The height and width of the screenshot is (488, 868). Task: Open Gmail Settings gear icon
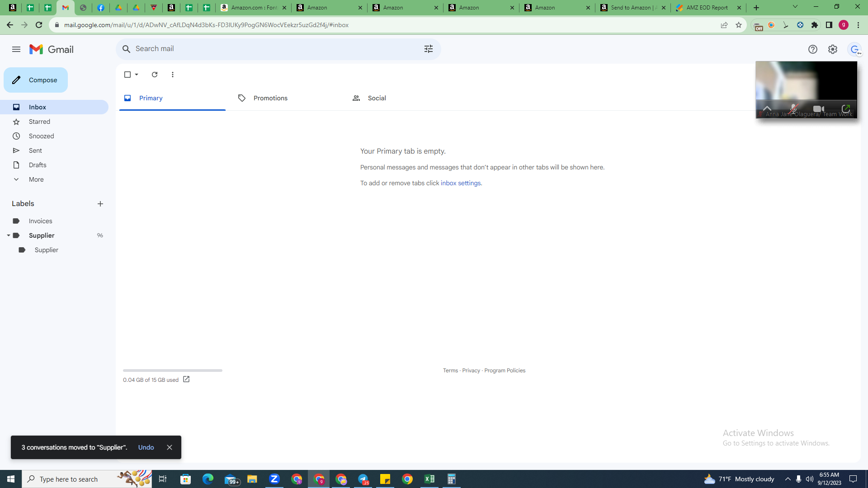coord(833,49)
